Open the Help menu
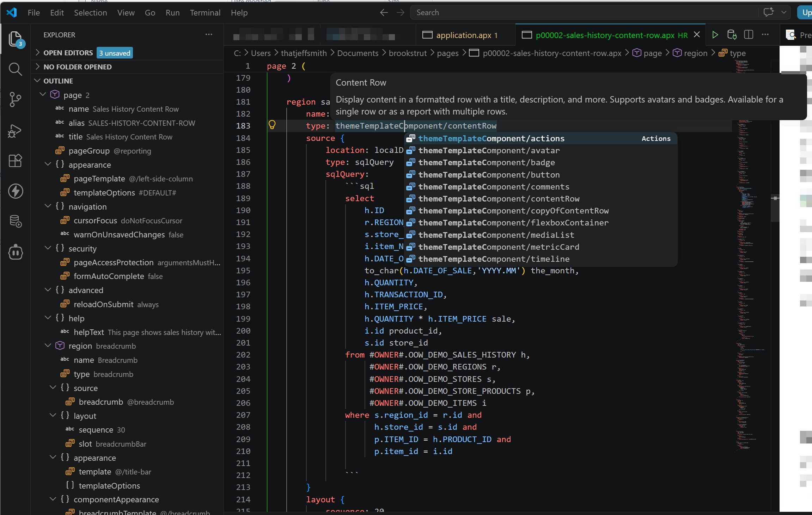Viewport: 812px width, 515px height. [239, 13]
